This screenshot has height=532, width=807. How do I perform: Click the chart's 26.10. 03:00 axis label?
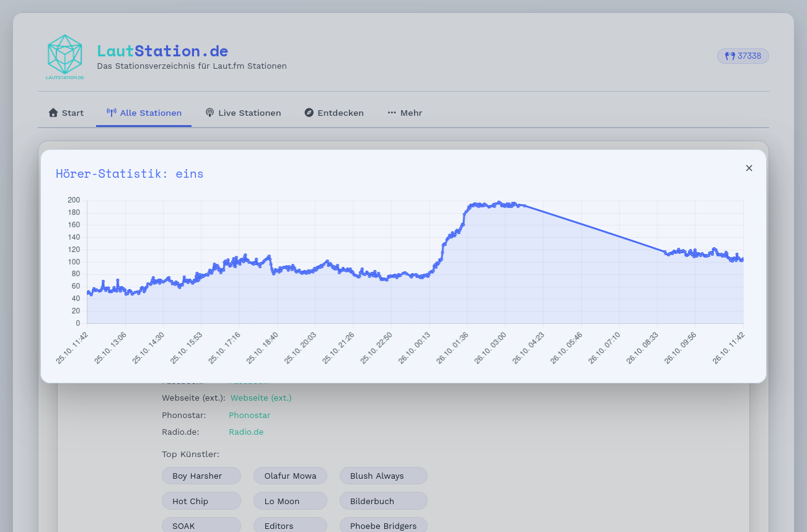(x=491, y=347)
